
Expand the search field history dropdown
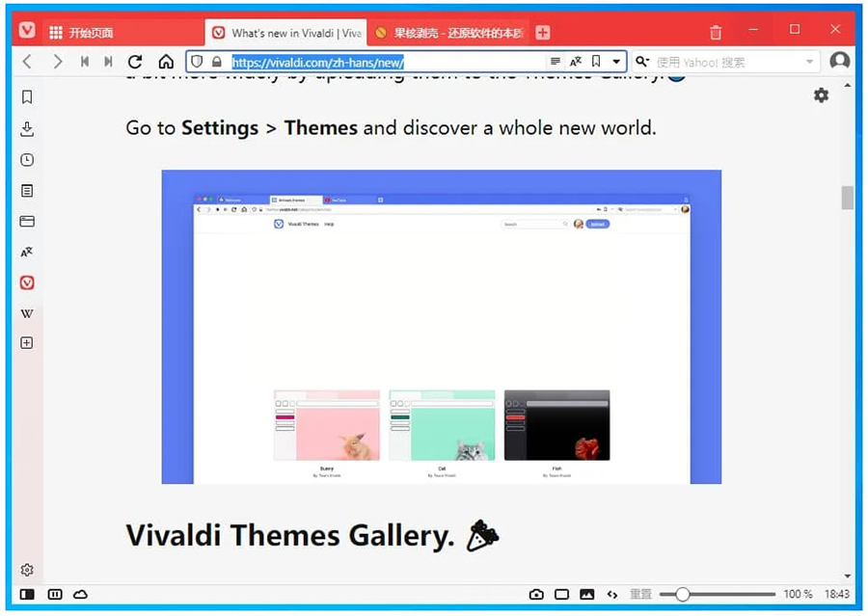(x=810, y=62)
